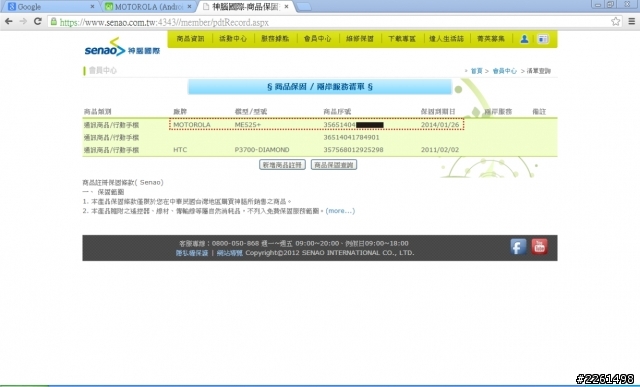Select MOTOROLA brand cell
The width and height of the screenshot is (640, 387).
(x=192, y=125)
